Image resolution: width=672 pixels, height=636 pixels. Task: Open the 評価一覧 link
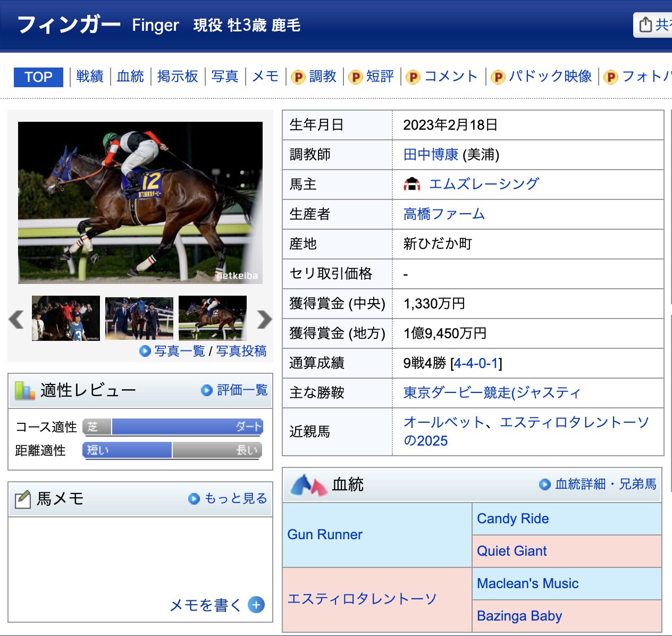242,390
